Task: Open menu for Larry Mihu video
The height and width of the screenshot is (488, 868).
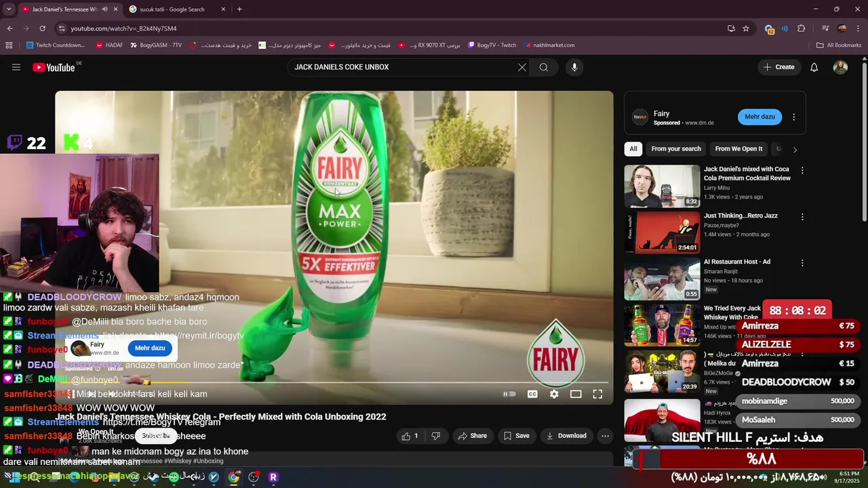Action: coord(802,171)
